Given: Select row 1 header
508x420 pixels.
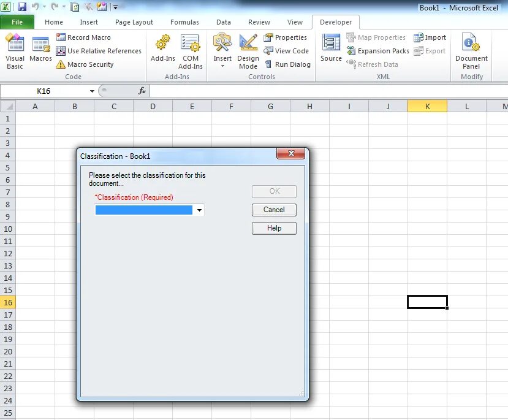Looking at the screenshot, I should [x=8, y=118].
